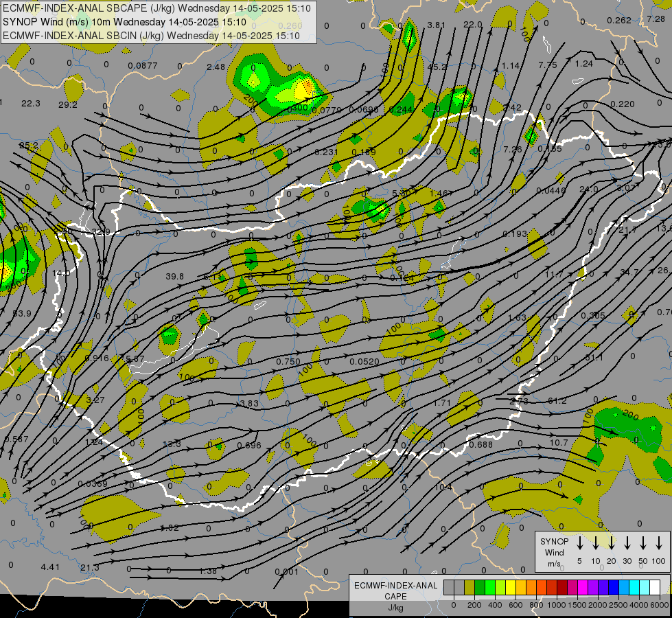Click the SBCIN title line in the header

(x=151, y=36)
